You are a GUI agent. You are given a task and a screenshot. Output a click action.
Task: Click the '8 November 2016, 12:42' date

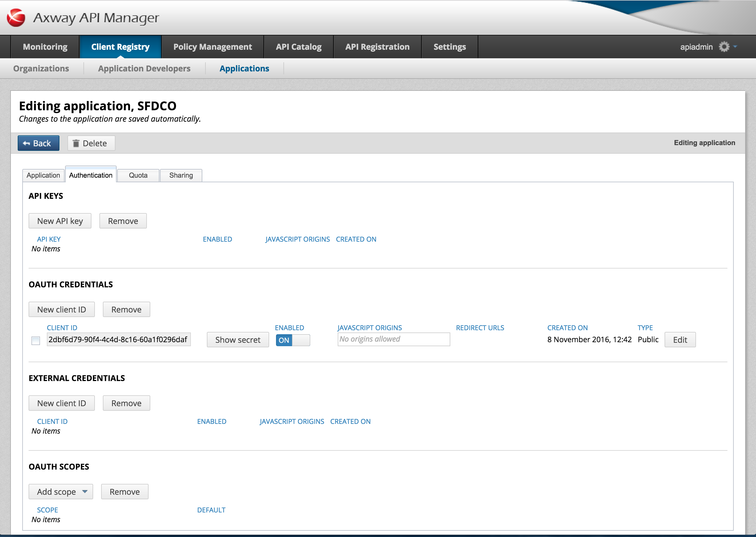[589, 340]
